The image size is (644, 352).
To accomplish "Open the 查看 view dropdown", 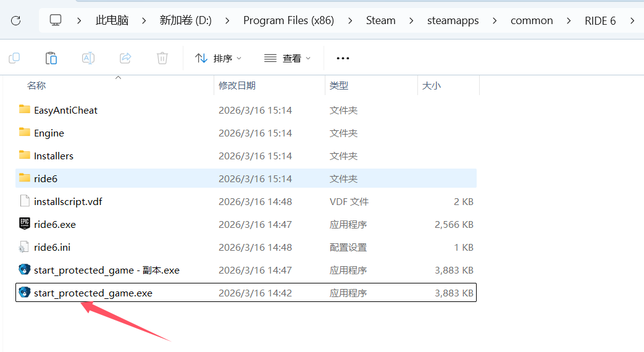I will (288, 58).
